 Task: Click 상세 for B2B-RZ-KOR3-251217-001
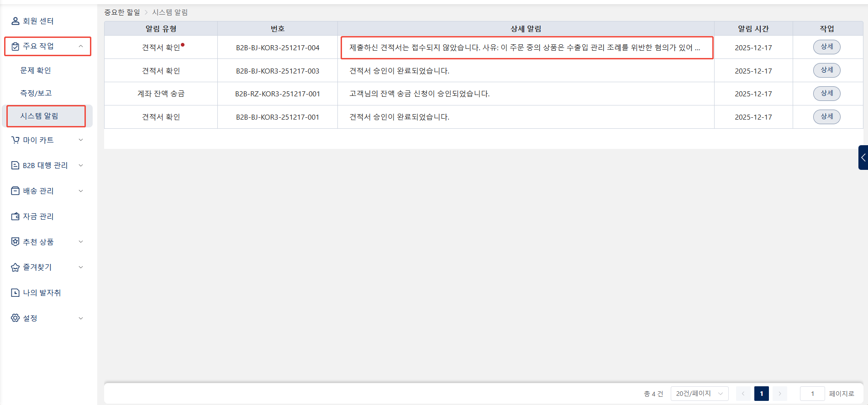pos(827,94)
